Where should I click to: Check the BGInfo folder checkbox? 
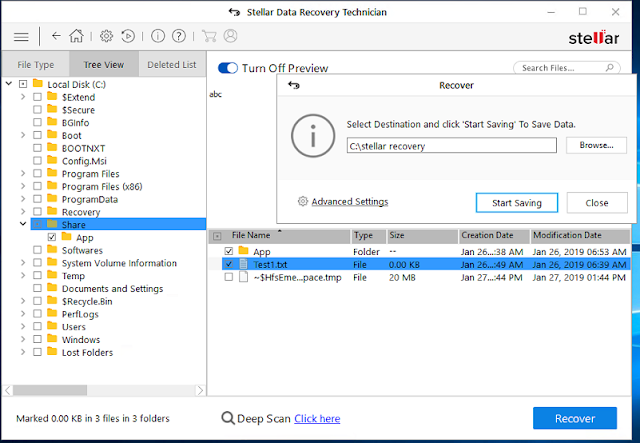[37, 122]
